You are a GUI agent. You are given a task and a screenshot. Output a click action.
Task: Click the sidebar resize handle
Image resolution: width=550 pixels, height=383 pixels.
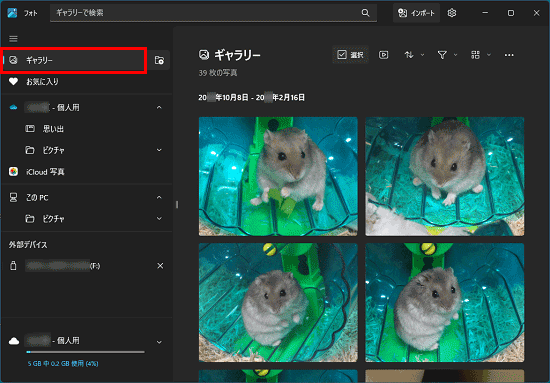point(177,204)
